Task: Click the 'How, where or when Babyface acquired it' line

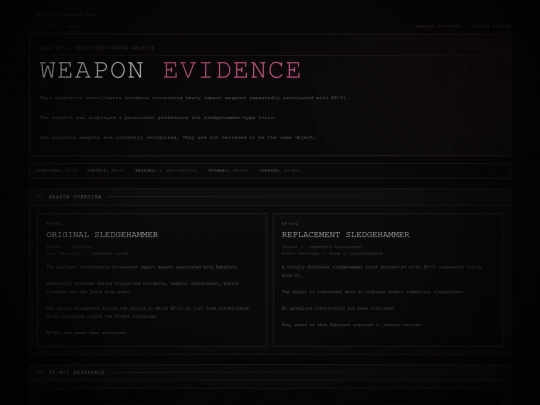Action: click(352, 325)
